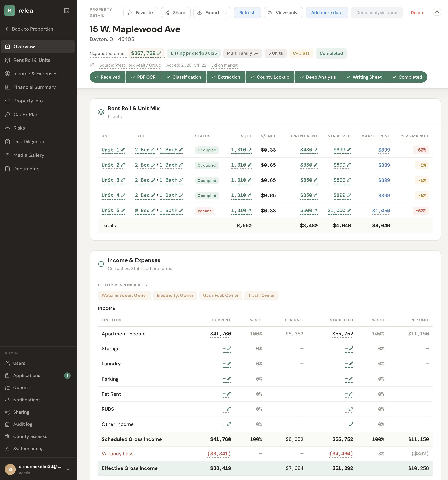Click the Completed pipeline step

tap(407, 77)
